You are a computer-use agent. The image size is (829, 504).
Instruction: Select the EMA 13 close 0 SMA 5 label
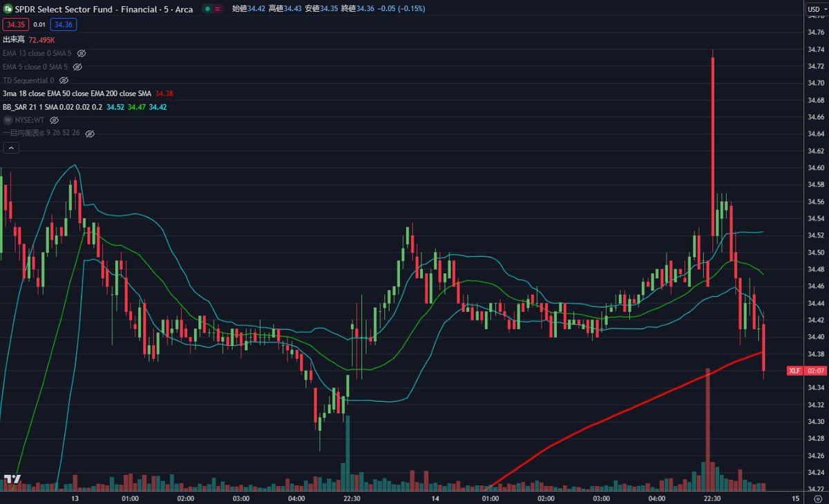point(37,53)
